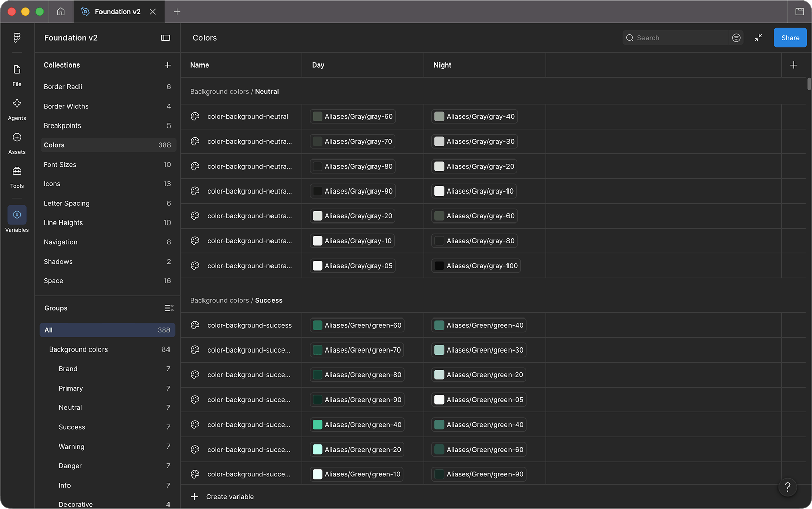The height and width of the screenshot is (509, 812).
Task: Click the Name column header
Action: pyautogui.click(x=241, y=65)
